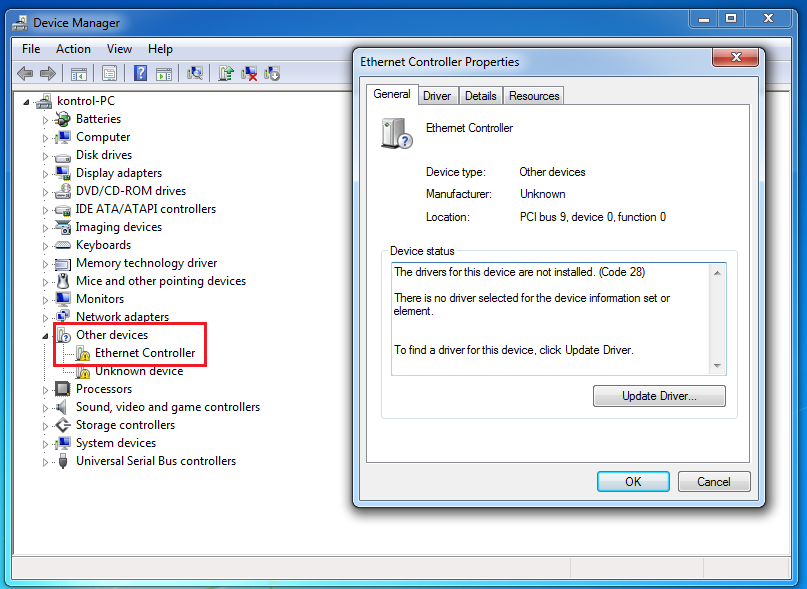Select the Processors chip icon
This screenshot has width=807, height=589.
pyautogui.click(x=62, y=389)
